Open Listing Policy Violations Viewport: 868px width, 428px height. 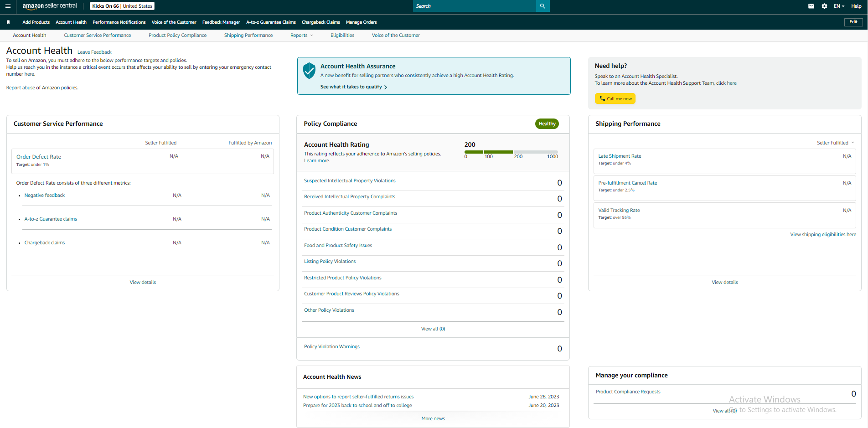tap(330, 261)
